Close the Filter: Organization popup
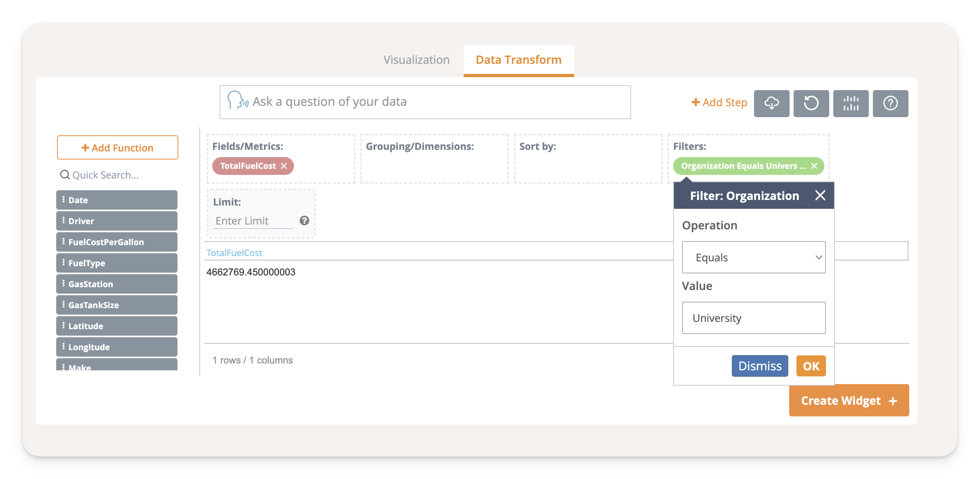Screen dimensions: 980x479 tap(820, 195)
